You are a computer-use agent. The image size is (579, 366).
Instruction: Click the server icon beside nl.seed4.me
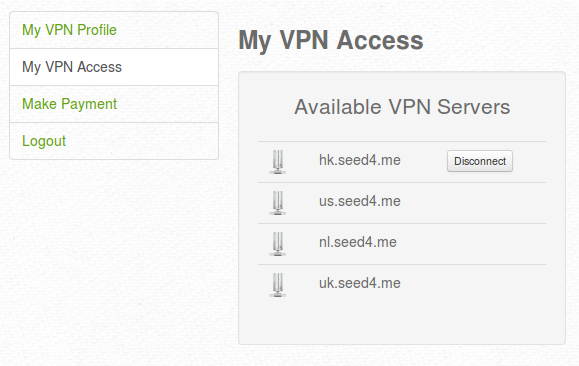point(278,244)
